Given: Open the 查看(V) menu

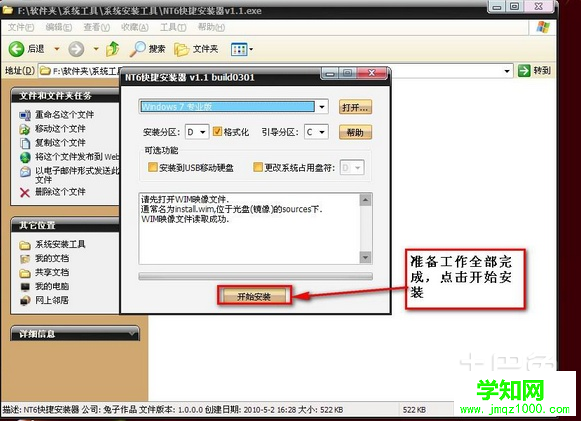Looking at the screenshot, I should click(96, 27).
